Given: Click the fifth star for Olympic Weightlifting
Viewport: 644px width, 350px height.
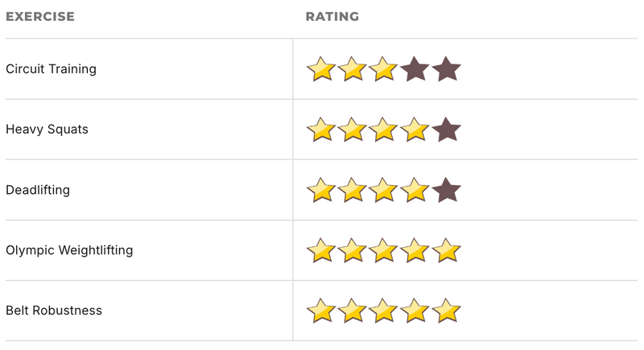Looking at the screenshot, I should click(x=446, y=250).
